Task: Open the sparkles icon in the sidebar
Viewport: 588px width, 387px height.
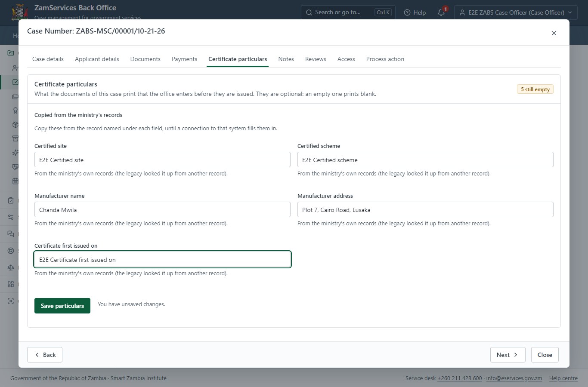Action: click(x=15, y=153)
